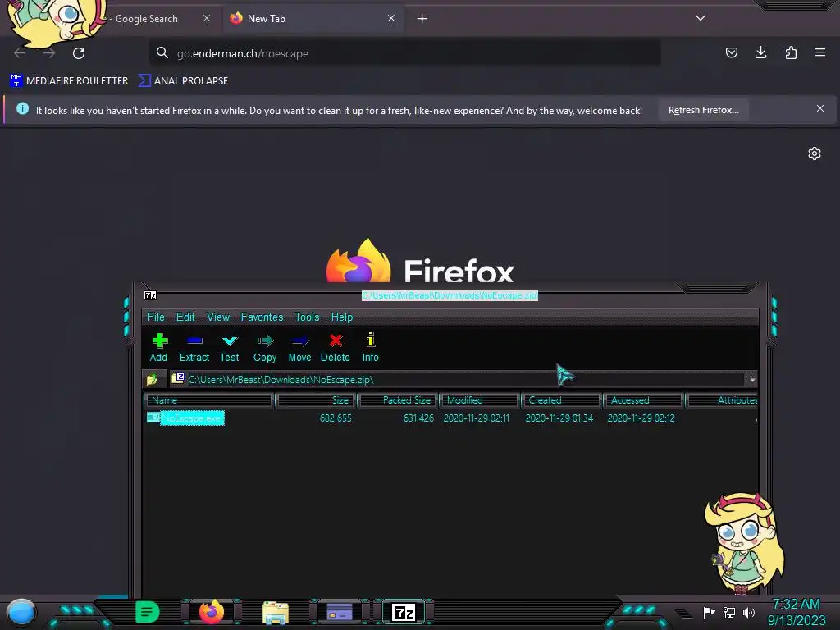Delete the selected file using Delete tool
The height and width of the screenshot is (630, 840).
336,347
